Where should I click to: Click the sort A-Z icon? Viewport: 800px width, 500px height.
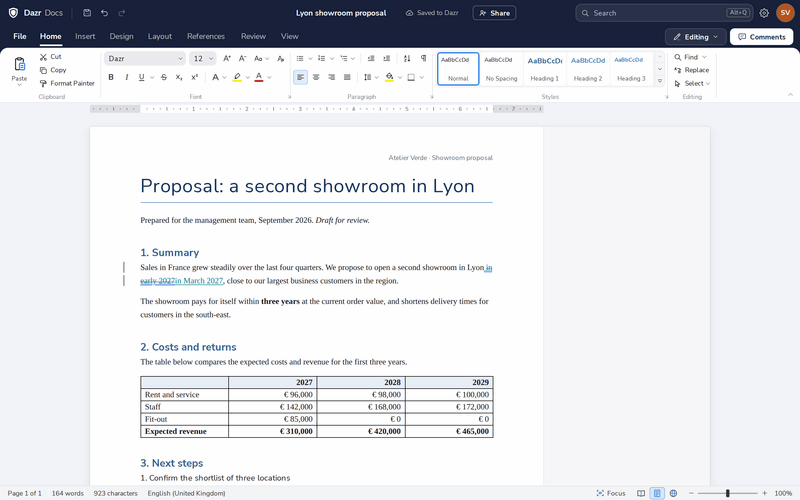point(407,58)
